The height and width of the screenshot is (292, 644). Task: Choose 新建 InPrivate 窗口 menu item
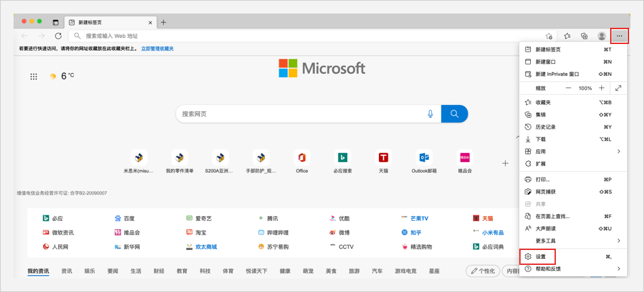coord(557,74)
